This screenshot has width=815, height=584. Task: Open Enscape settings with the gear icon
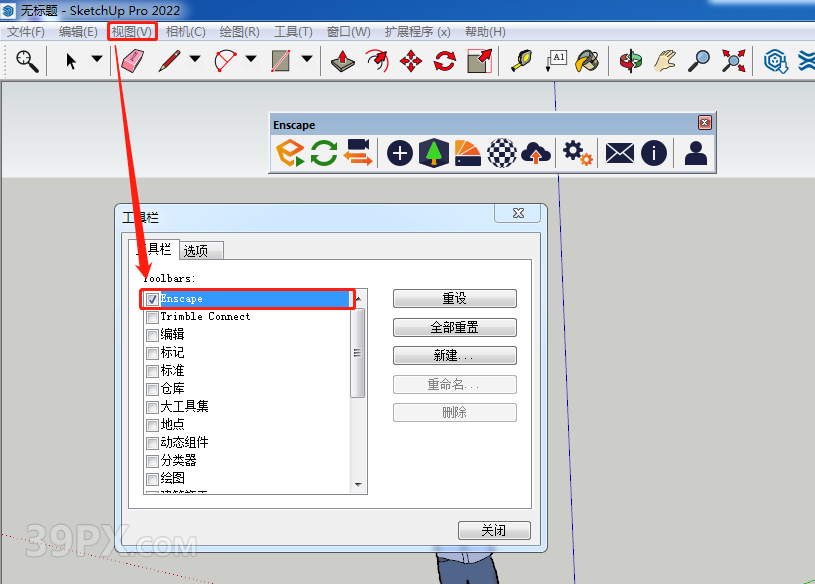click(x=574, y=152)
